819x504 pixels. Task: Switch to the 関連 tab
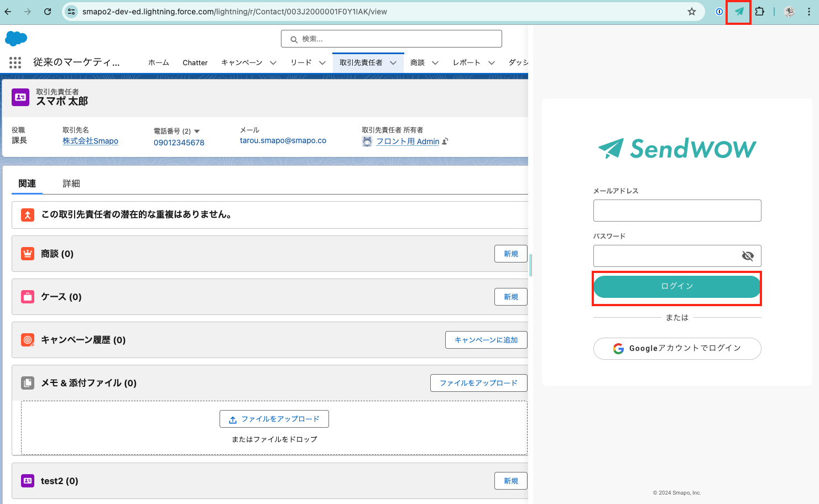click(27, 183)
